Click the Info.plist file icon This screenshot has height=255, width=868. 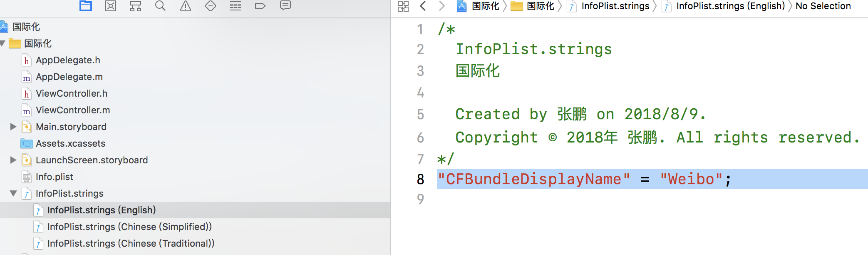coord(26,177)
